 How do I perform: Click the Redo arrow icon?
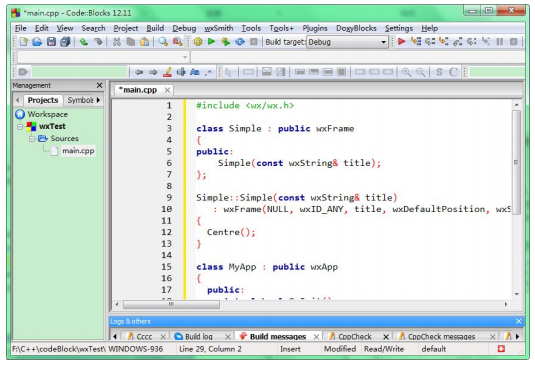[x=98, y=42]
